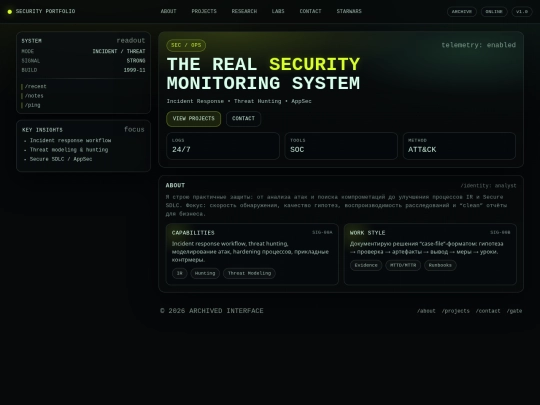Open Research in top navigation
540x405 pixels.
244,11
